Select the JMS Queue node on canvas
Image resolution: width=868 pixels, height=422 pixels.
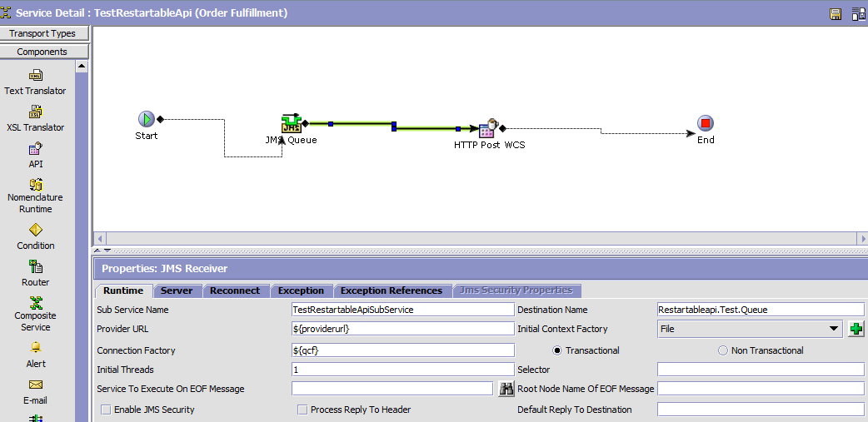coord(291,124)
